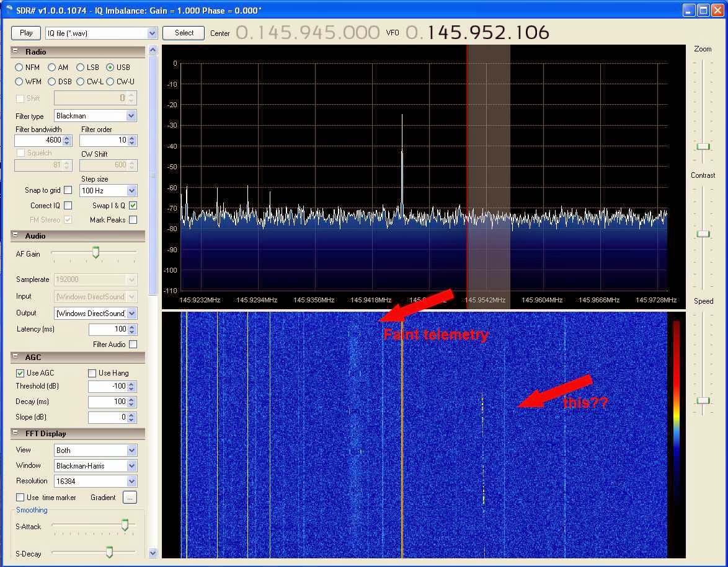Expand the FFT Resolution 16384 dropdown
This screenshot has height=567, width=728.
click(131, 481)
